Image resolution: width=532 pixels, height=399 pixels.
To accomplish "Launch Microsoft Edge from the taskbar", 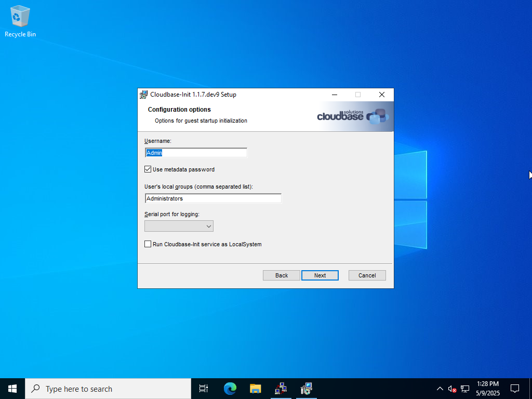I will click(x=230, y=389).
